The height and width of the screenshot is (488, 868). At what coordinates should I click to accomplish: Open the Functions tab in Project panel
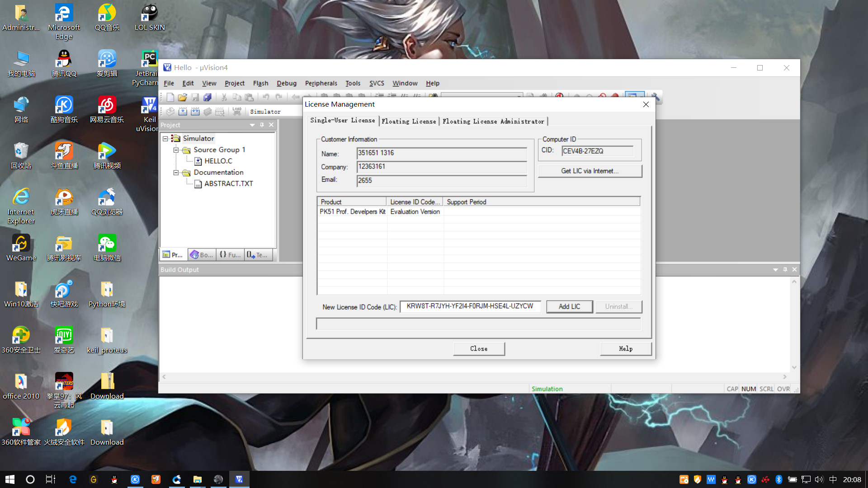click(x=230, y=255)
